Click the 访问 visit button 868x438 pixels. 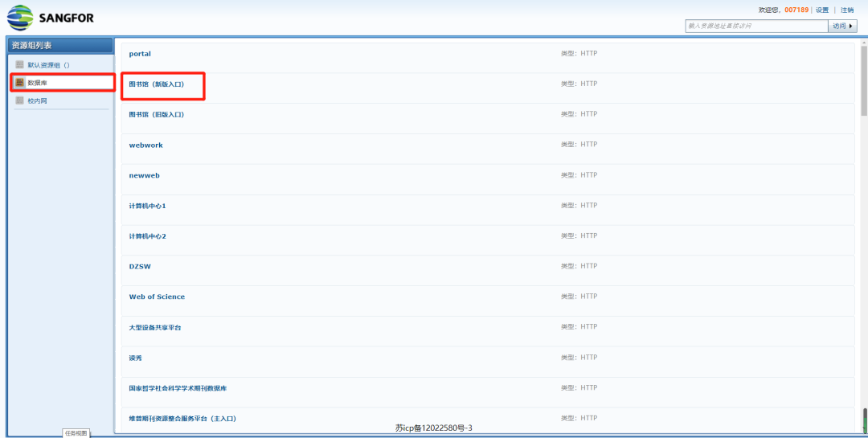842,26
